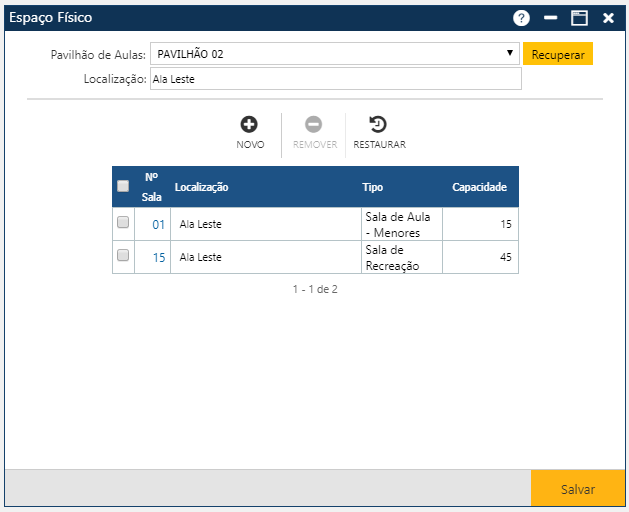This screenshot has width=629, height=512.
Task: Open the help question mark icon
Action: (521, 18)
